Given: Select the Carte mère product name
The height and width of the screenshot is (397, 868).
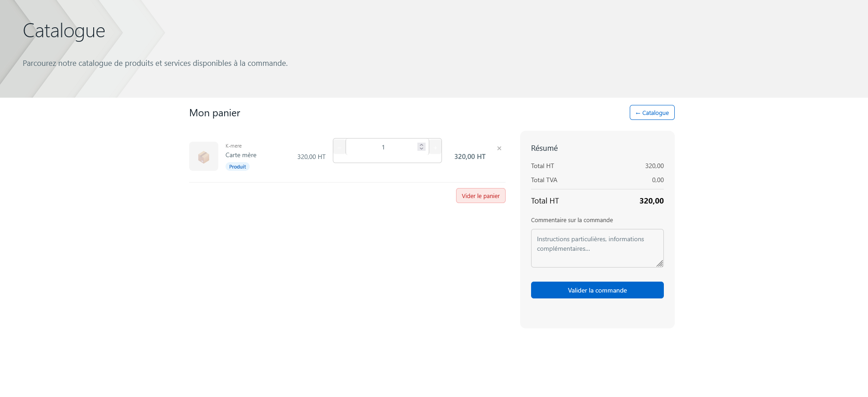Looking at the screenshot, I should tap(241, 155).
